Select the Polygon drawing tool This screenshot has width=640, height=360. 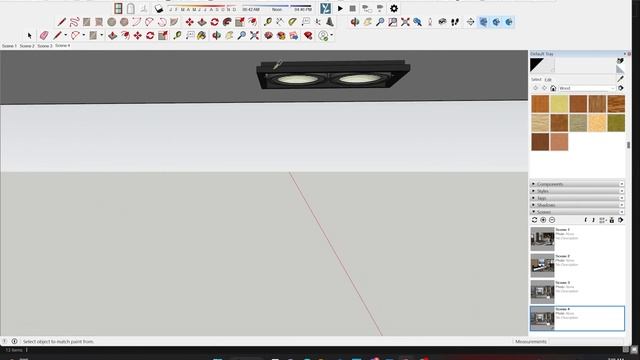pos(124,22)
